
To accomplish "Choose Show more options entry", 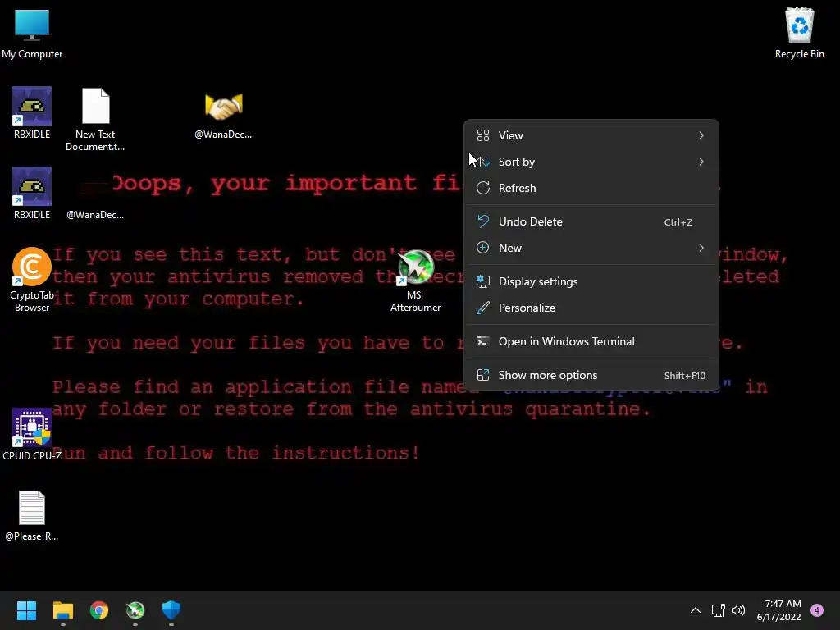I will click(591, 376).
